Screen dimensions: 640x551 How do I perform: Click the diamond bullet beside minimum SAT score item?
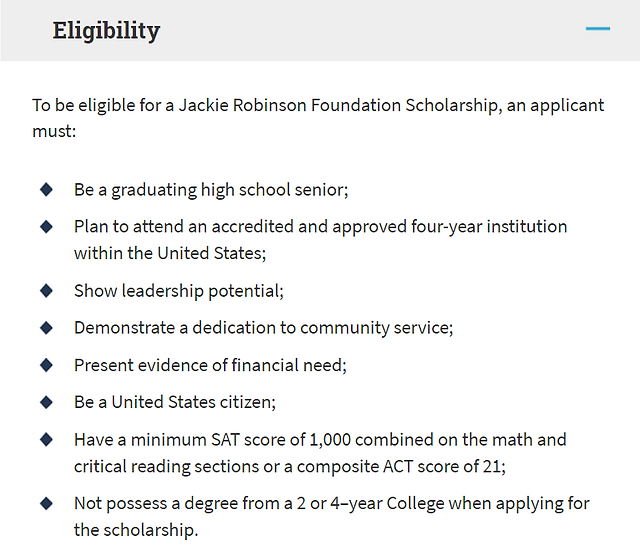click(47, 439)
